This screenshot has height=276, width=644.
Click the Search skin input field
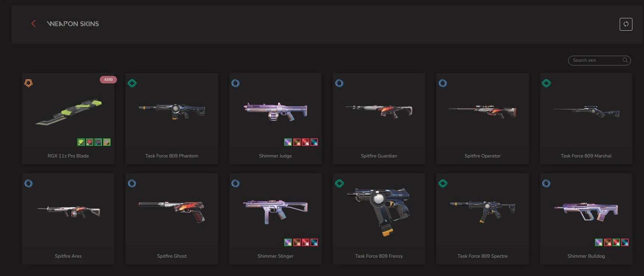click(x=599, y=60)
